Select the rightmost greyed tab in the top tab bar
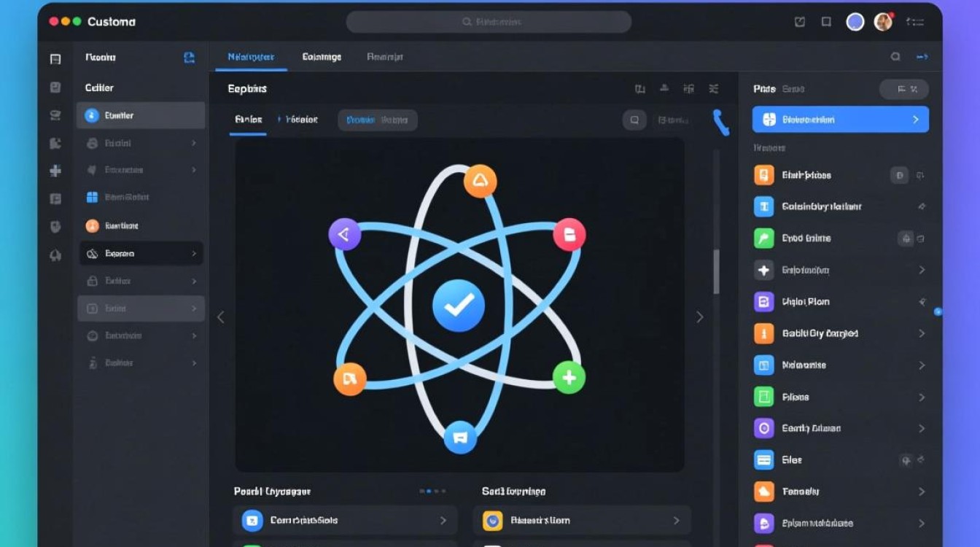The height and width of the screenshot is (547, 980). (384, 57)
